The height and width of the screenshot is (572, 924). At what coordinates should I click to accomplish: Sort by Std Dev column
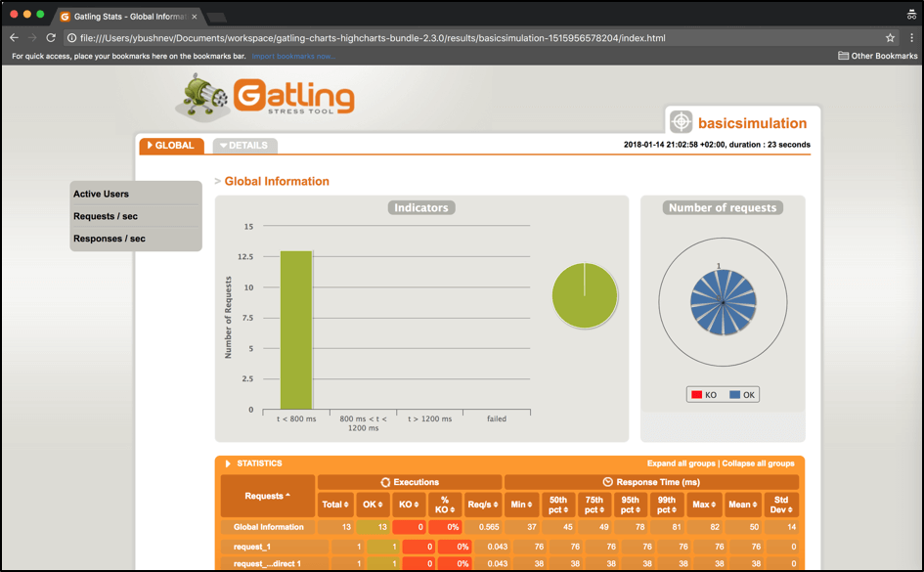781,505
